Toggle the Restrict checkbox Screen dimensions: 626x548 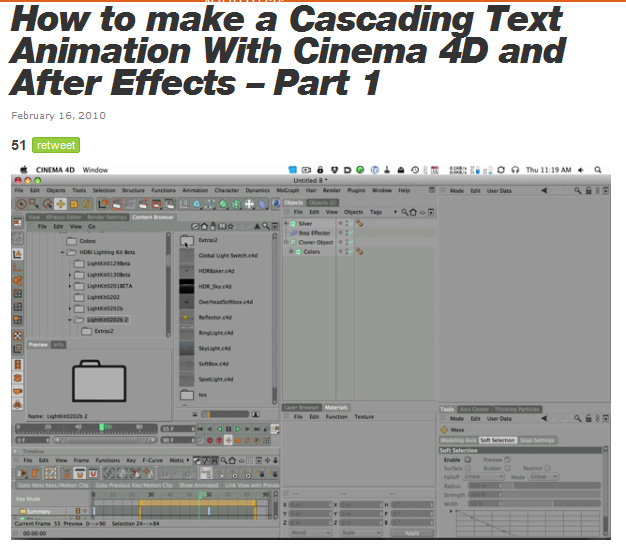coord(547,468)
